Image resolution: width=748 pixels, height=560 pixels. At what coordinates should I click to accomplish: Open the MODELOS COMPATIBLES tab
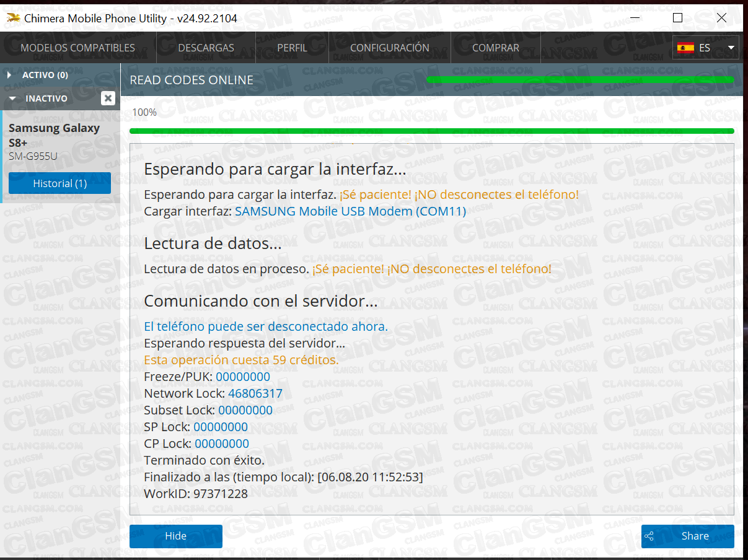[x=77, y=48]
